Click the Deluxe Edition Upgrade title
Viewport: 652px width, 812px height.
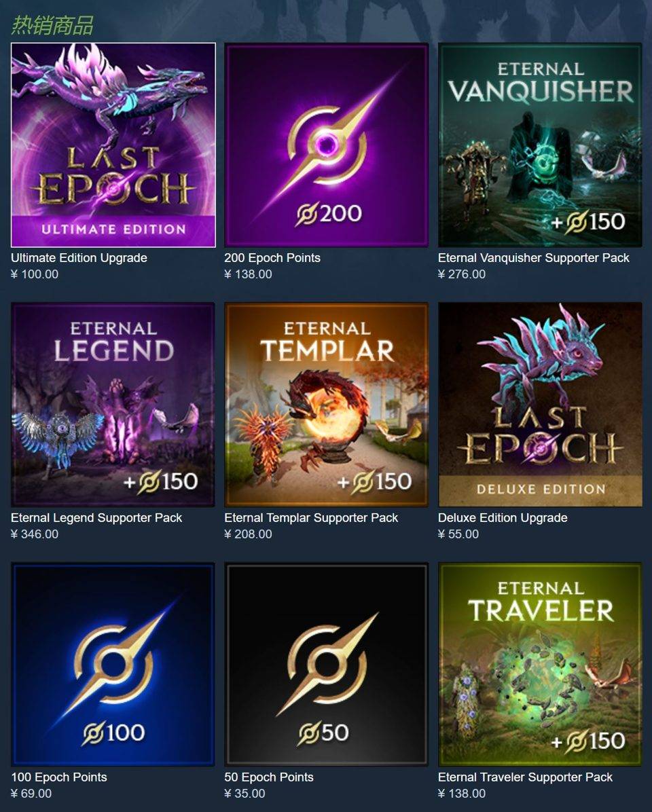(x=503, y=518)
